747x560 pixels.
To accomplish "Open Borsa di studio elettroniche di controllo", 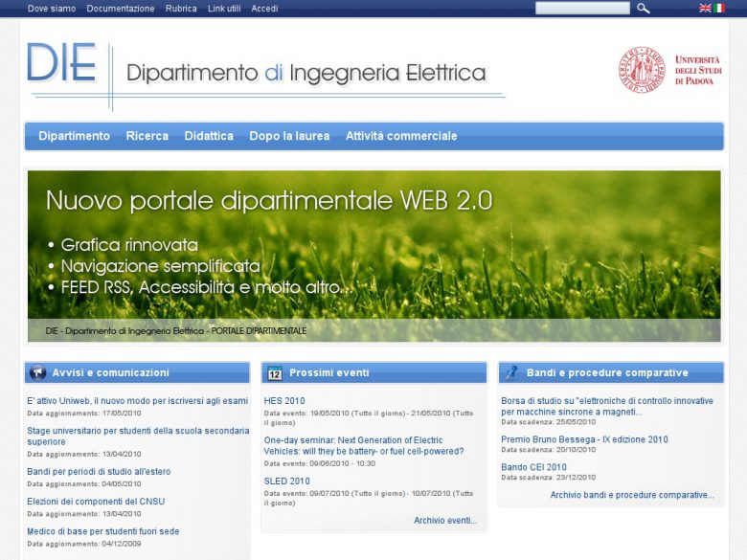I will coord(607,406).
